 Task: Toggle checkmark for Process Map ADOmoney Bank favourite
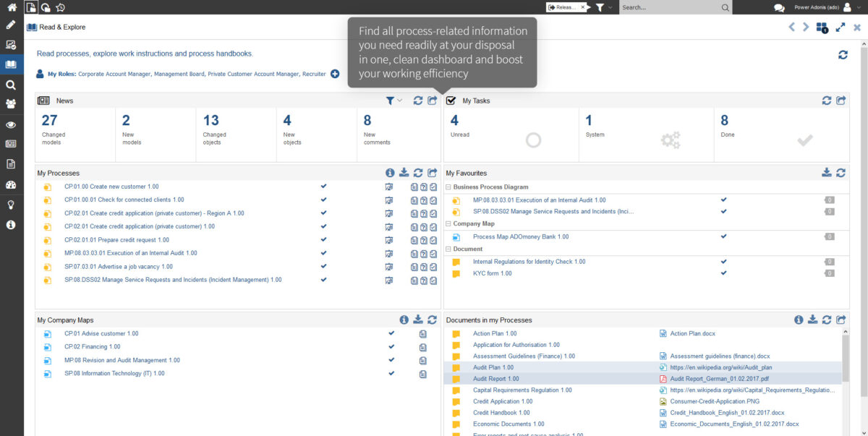(x=724, y=236)
